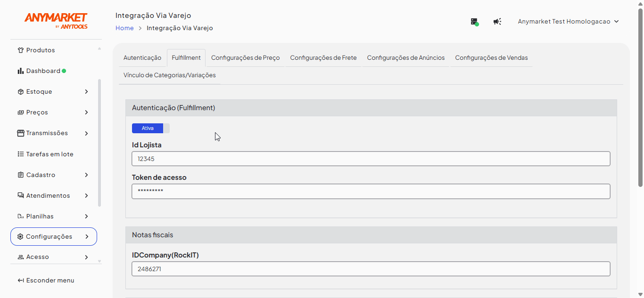
Task: Click the Configurações gear icon
Action: click(x=20, y=237)
